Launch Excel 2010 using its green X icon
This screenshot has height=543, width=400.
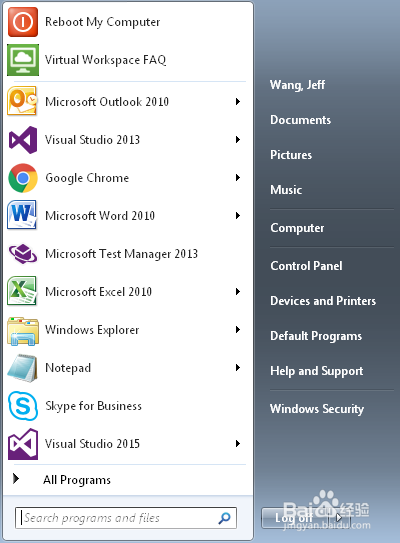point(22,291)
